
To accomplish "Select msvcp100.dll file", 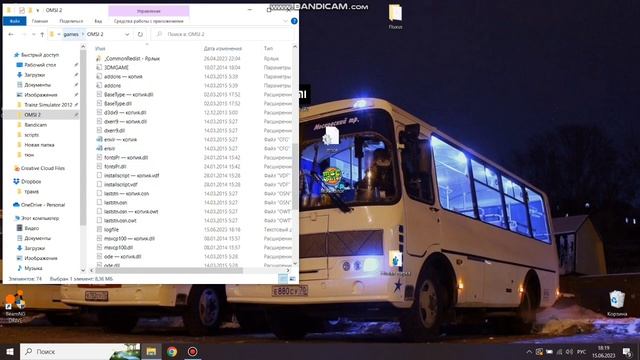I will [x=118, y=247].
